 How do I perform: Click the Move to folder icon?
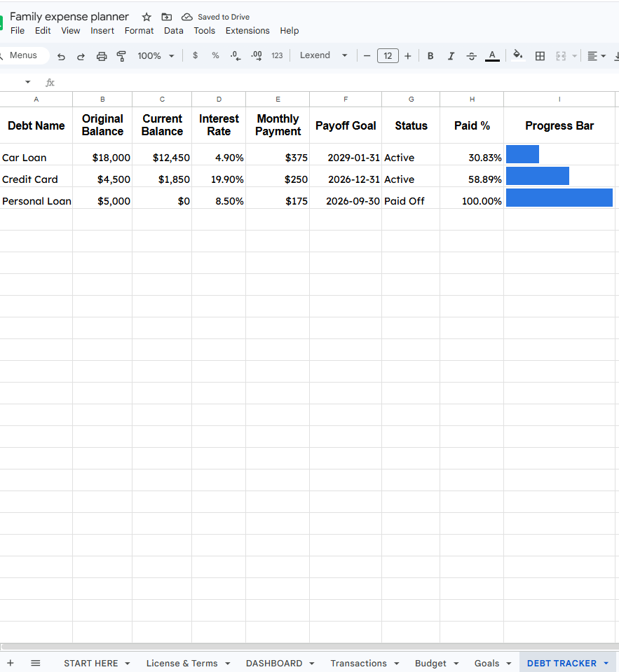166,17
